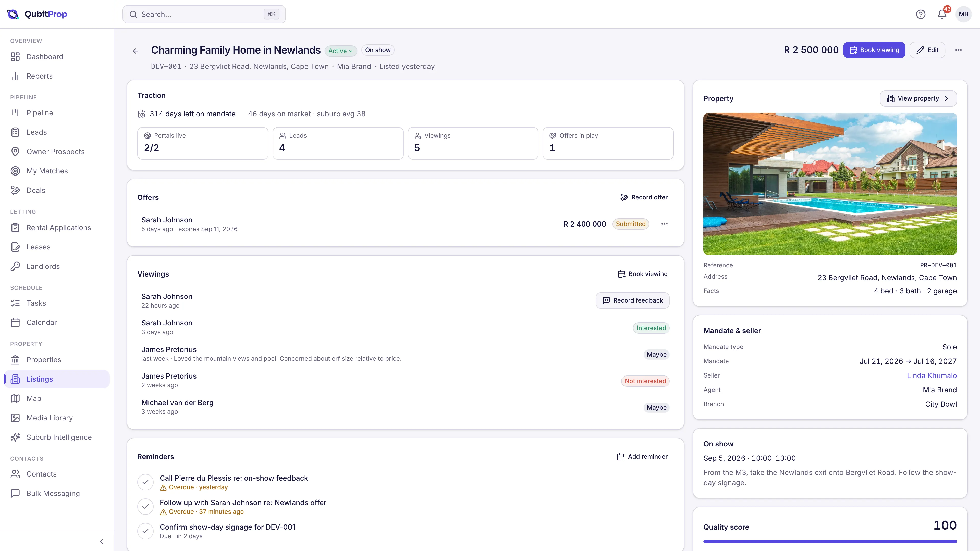Open View property chevron button

918,98
